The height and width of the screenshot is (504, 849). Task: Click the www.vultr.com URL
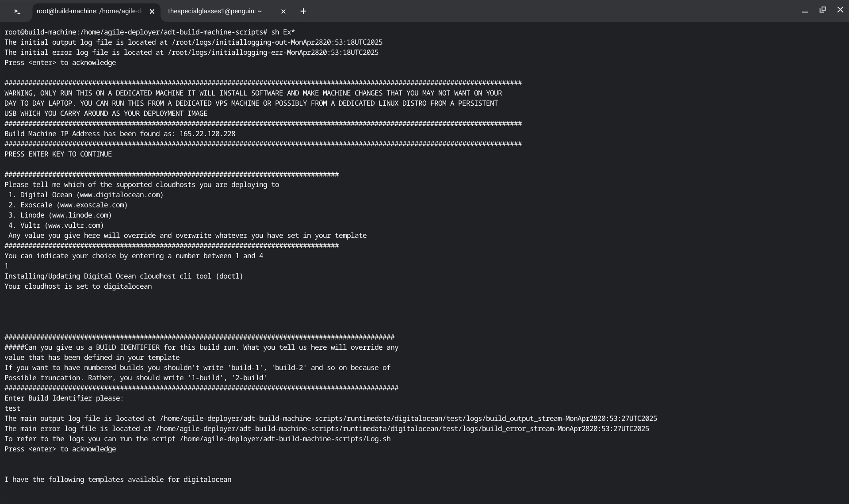(74, 225)
